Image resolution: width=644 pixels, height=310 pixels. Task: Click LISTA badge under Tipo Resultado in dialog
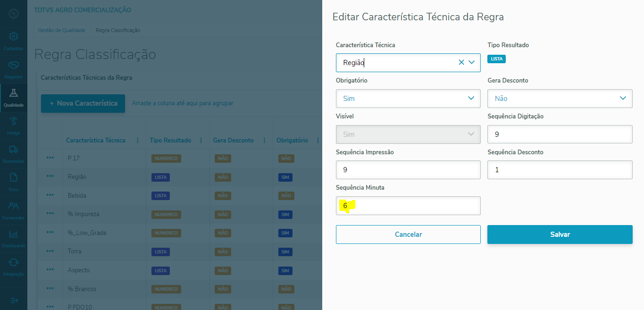(x=496, y=59)
